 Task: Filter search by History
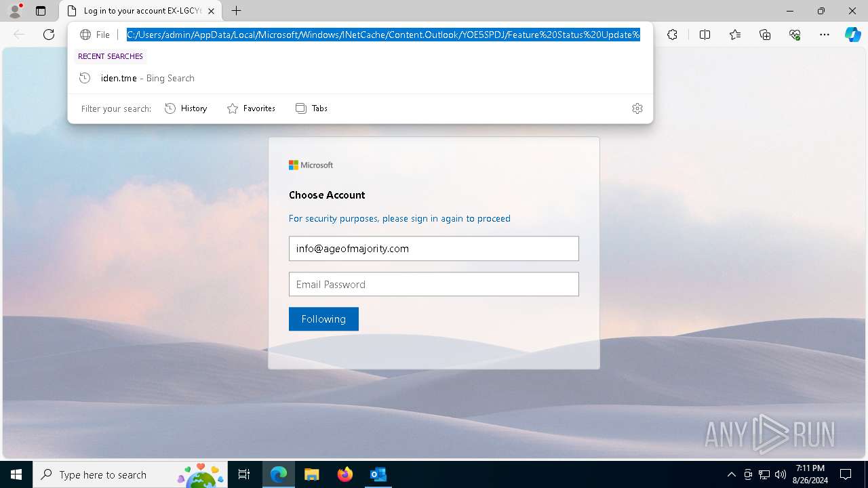point(186,108)
